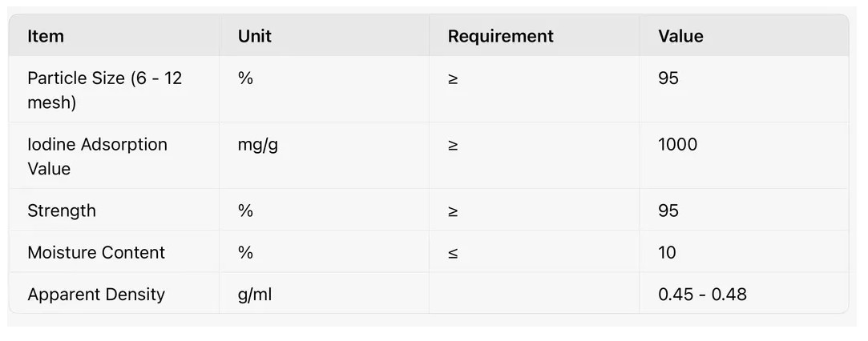Viewport: 868px width, 341px height.
Task: Select the "Value" column header
Action: [x=680, y=36]
